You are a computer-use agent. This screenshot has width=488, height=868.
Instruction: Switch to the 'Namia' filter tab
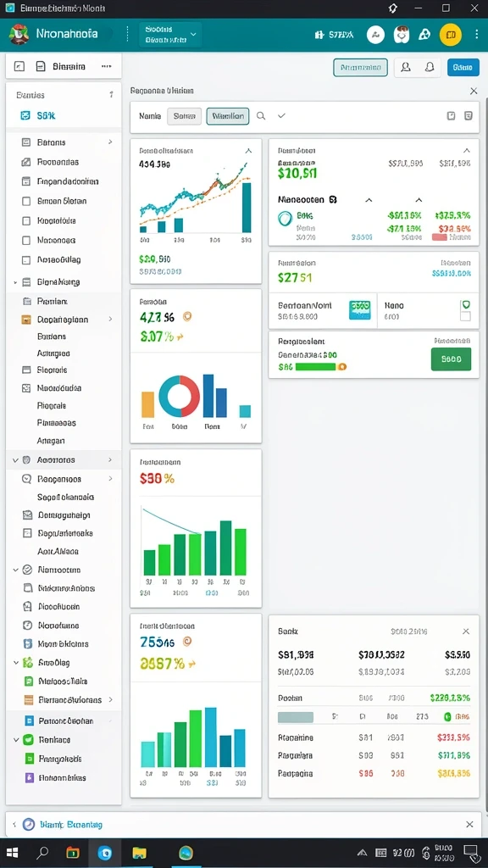pyautogui.click(x=150, y=116)
